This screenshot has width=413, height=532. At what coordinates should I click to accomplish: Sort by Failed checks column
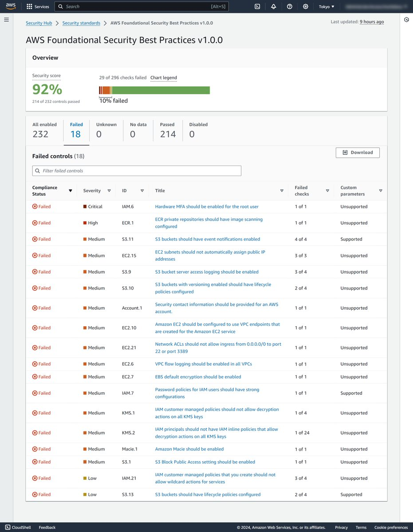327,191
